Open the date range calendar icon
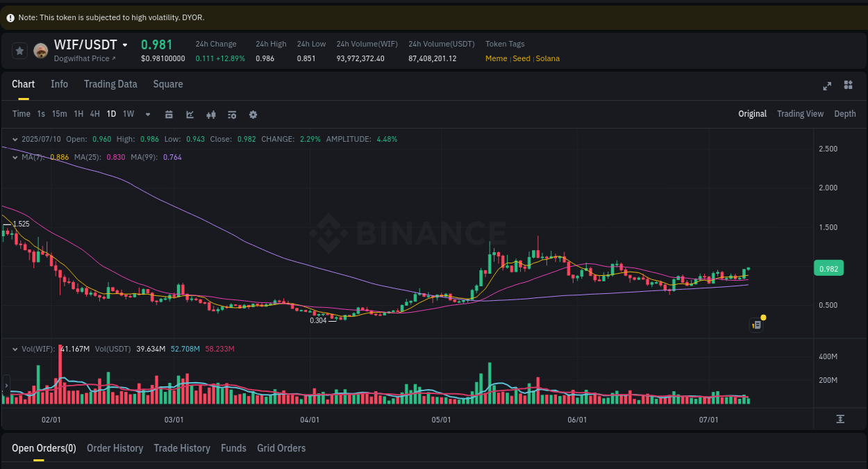Viewport: 868px width, 469px height. pos(169,114)
